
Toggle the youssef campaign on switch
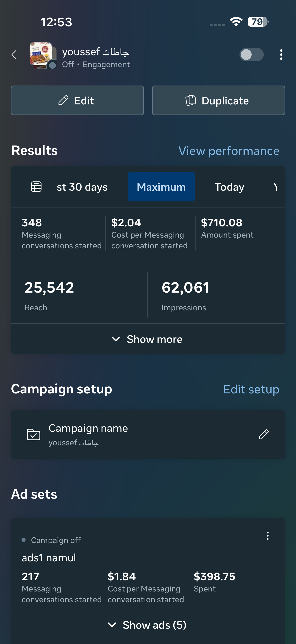[251, 55]
